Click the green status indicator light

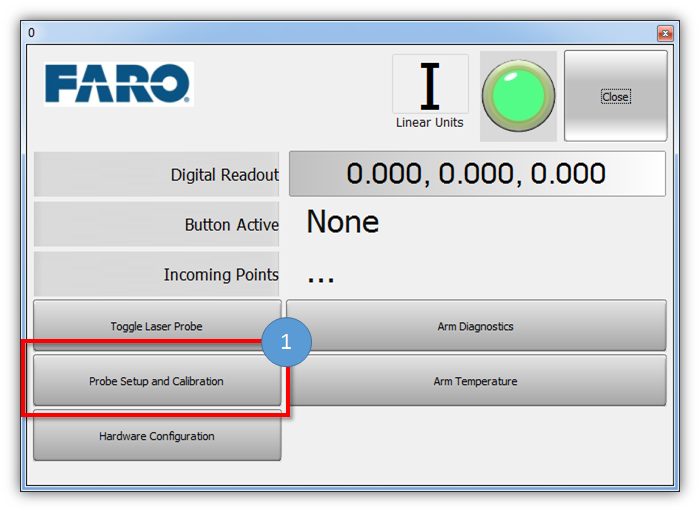pos(518,96)
